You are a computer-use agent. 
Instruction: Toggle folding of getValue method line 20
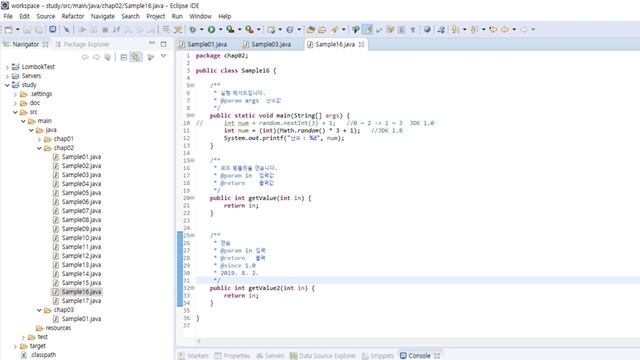(192, 198)
